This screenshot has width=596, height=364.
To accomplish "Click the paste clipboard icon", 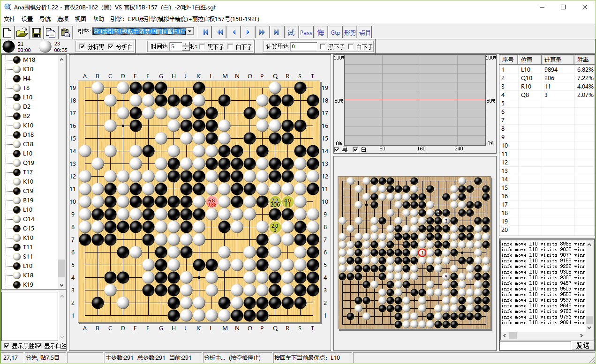I will click(65, 32).
